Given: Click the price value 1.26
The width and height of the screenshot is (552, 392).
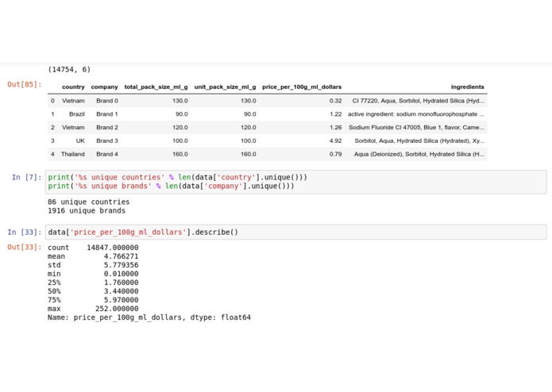Looking at the screenshot, I should [x=335, y=127].
